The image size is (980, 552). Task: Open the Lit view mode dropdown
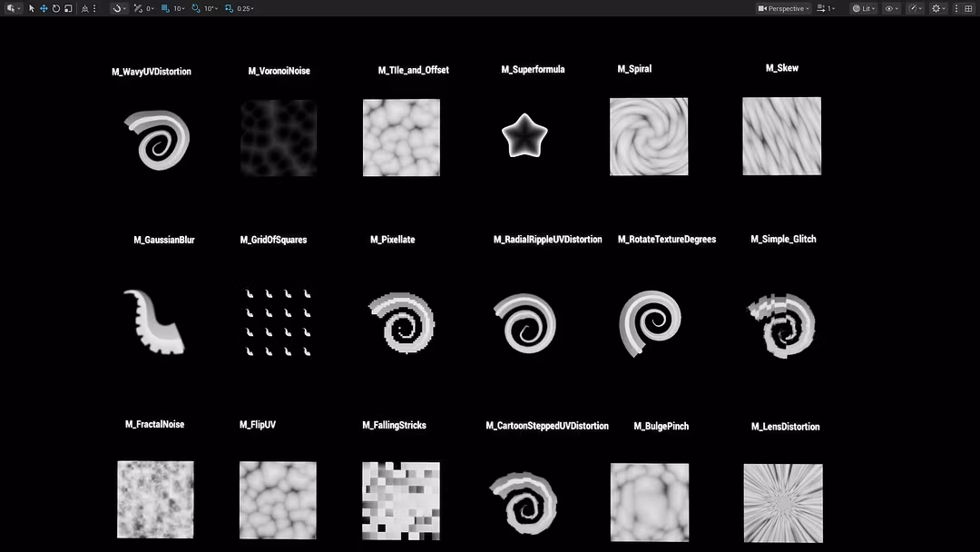point(862,8)
